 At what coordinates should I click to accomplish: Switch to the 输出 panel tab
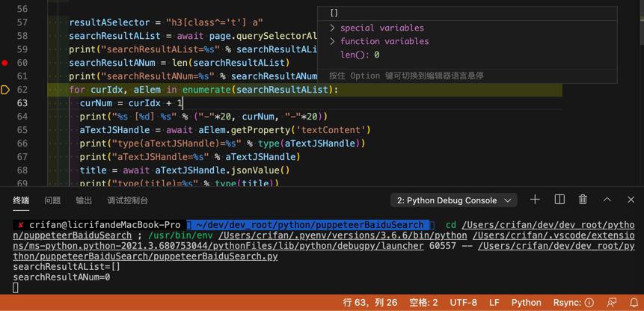tap(84, 200)
